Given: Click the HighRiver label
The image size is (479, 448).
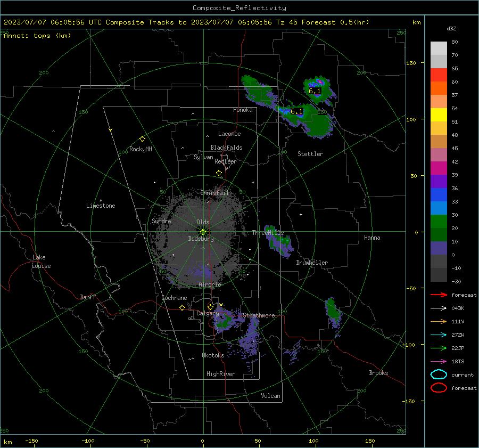Looking at the screenshot, I should (221, 374).
